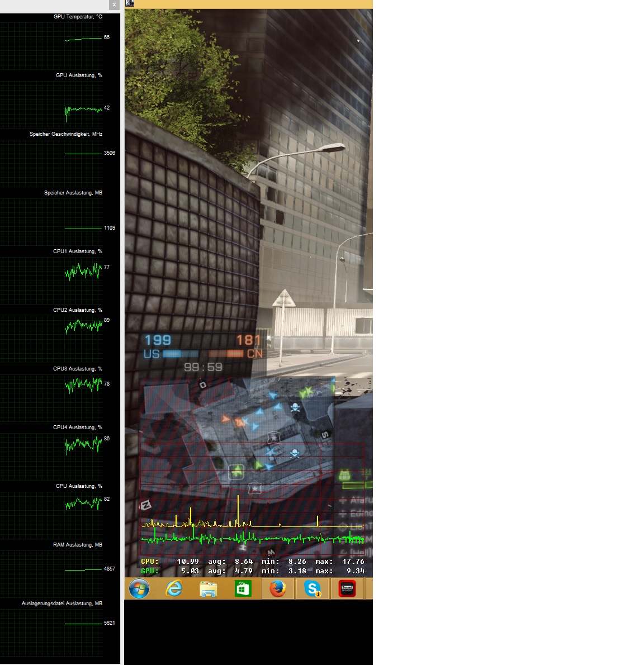The image size is (644, 665).
Task: Click the CPU Auslastung, % total label
Action: pyautogui.click(x=79, y=486)
